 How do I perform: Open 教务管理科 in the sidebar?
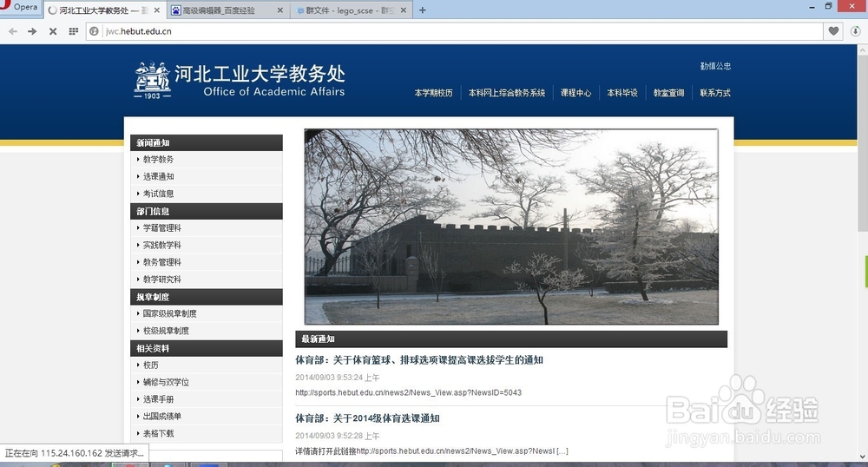[x=161, y=262]
